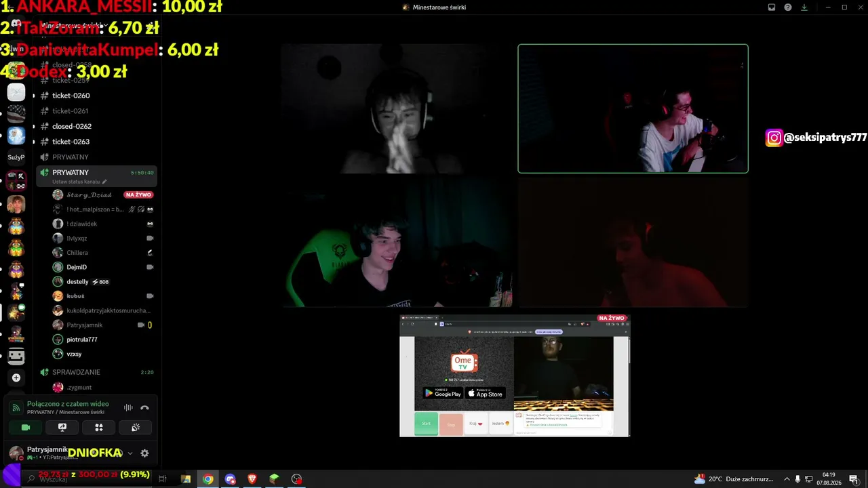Viewport: 868px width, 488px height.
Task: Open Task View on the taskbar
Action: click(163, 479)
